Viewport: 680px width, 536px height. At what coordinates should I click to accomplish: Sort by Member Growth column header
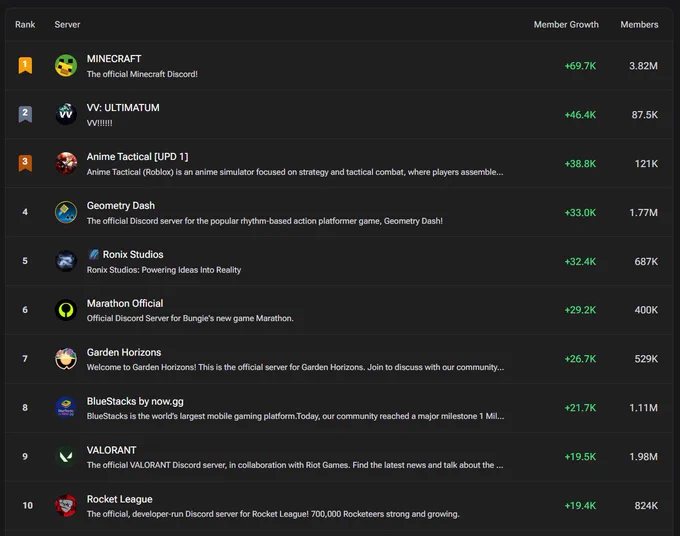[566, 25]
